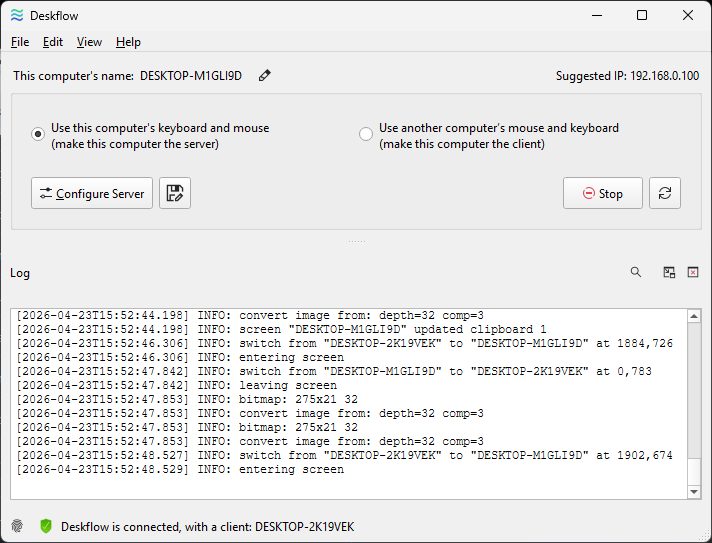Click the log vertical scrollbar thumb
This screenshot has width=712, height=543.
coord(694,472)
